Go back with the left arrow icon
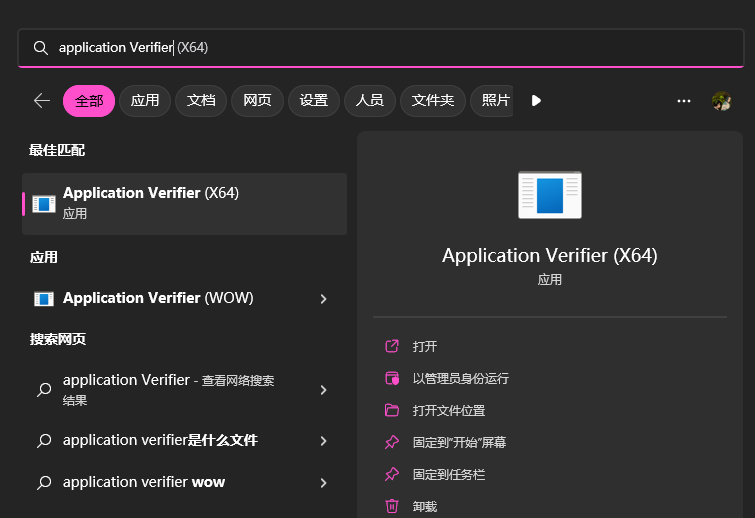 42,101
